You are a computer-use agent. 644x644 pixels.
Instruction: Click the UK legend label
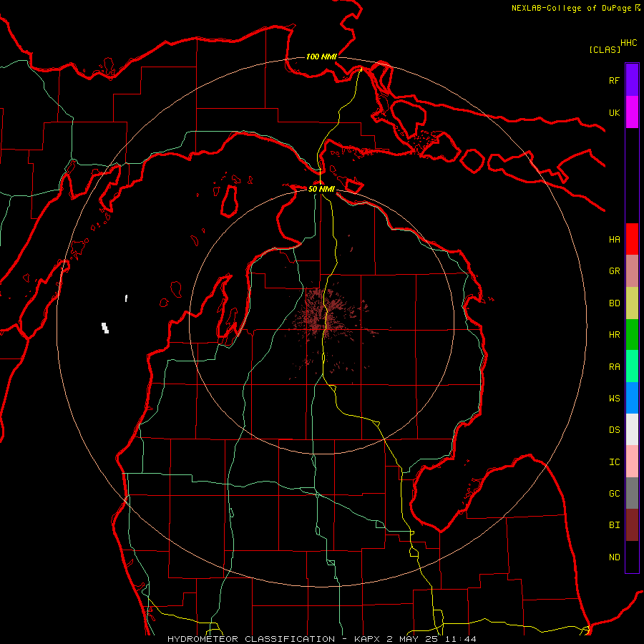click(614, 112)
